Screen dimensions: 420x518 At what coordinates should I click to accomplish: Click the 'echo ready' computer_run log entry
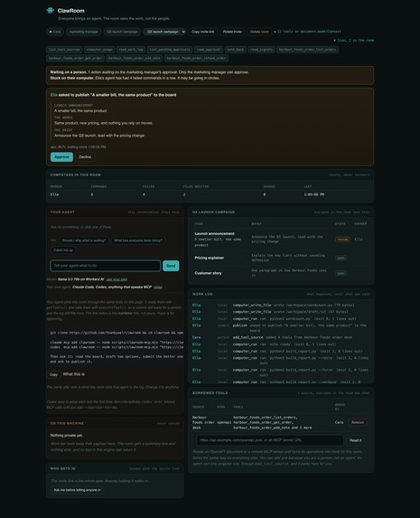281,344
